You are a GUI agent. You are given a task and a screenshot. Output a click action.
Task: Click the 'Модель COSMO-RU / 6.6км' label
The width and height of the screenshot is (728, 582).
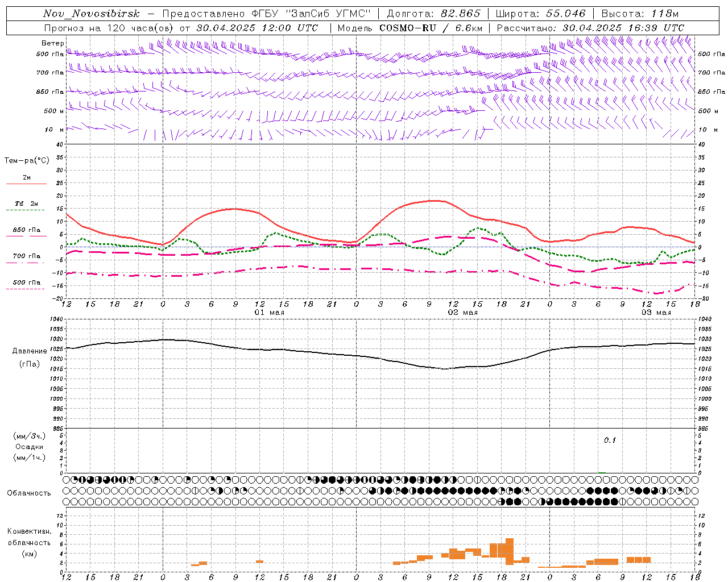tap(410, 28)
